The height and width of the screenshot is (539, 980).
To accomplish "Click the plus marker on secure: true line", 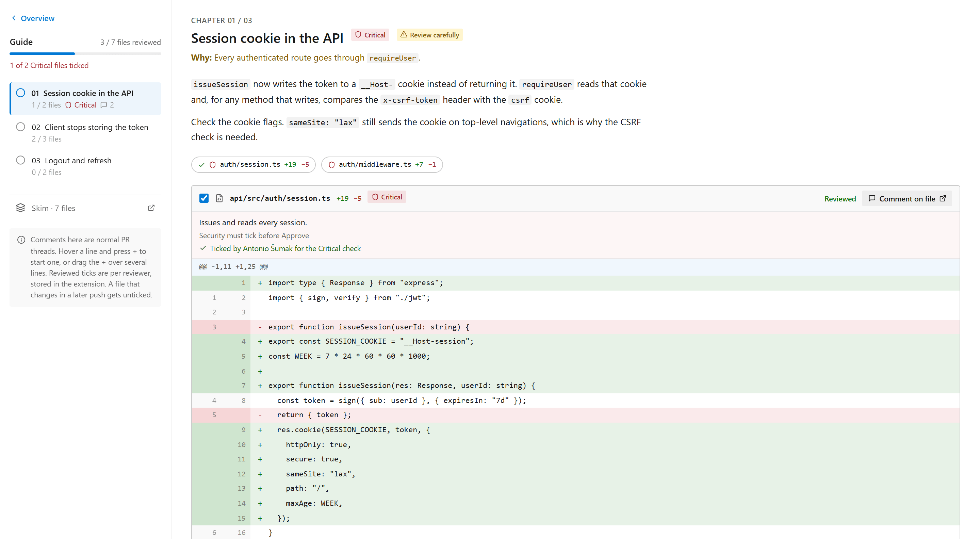I will pos(260,459).
